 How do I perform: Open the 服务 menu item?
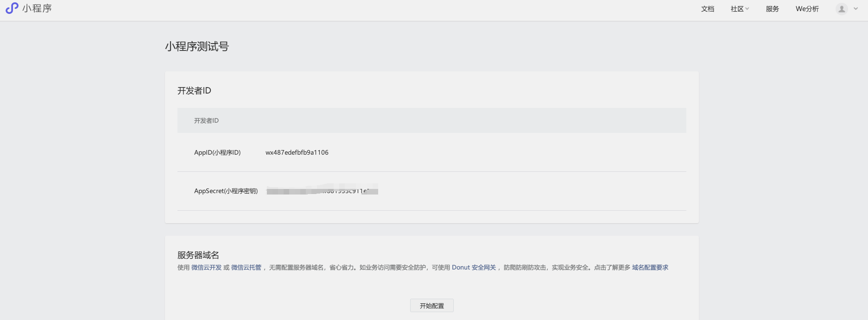[x=773, y=9]
